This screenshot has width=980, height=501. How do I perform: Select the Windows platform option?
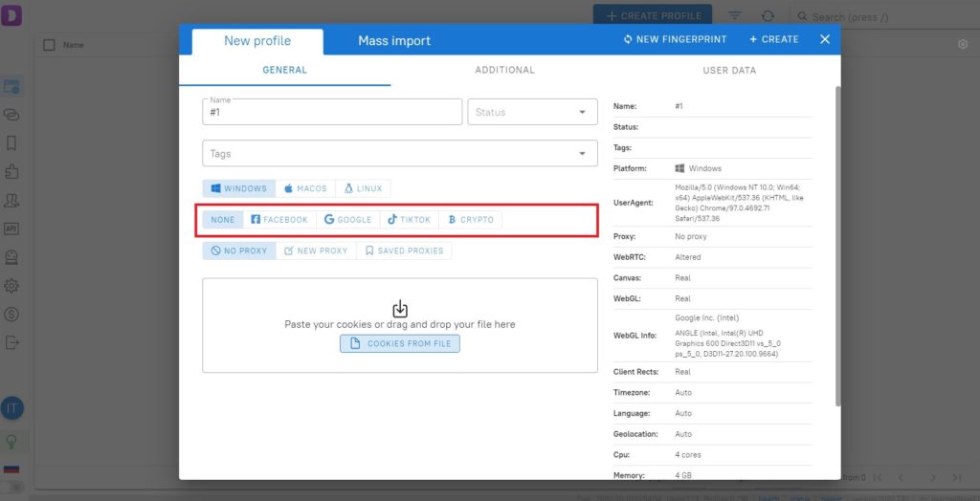click(x=238, y=188)
